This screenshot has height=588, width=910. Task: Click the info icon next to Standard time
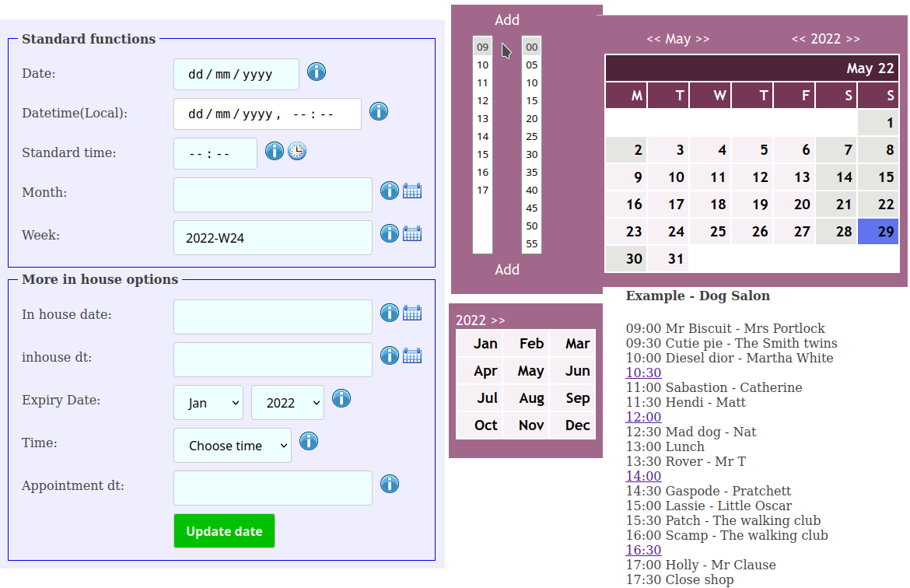coord(275,151)
